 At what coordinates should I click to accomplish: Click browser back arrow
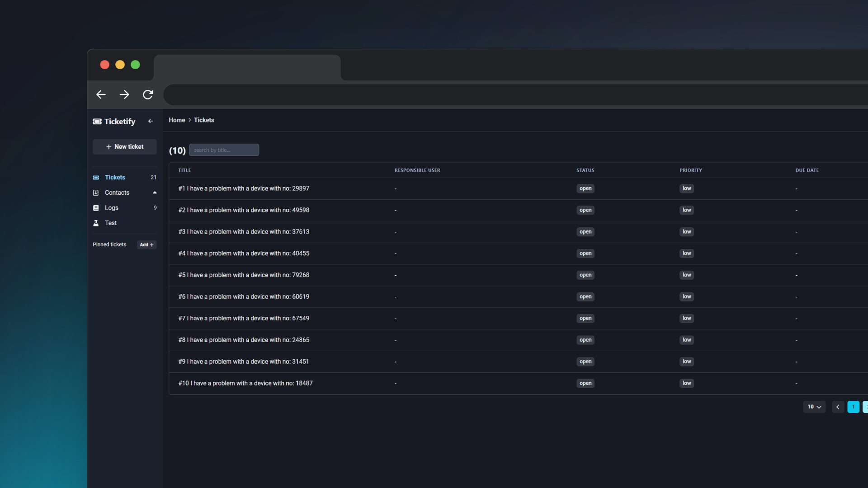coord(101,94)
